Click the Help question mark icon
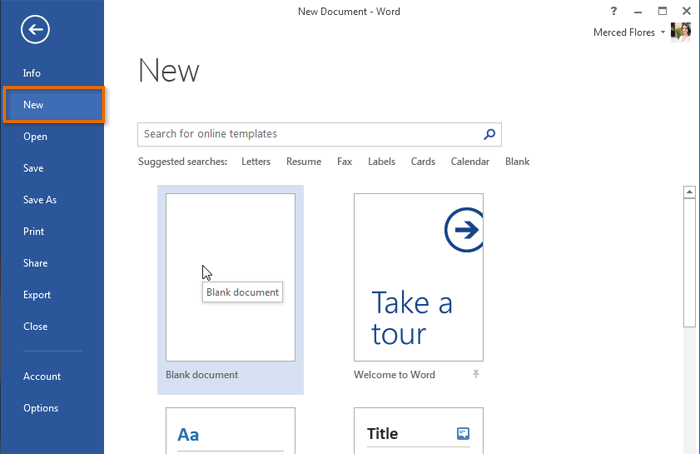This screenshot has width=700, height=454. point(613,11)
